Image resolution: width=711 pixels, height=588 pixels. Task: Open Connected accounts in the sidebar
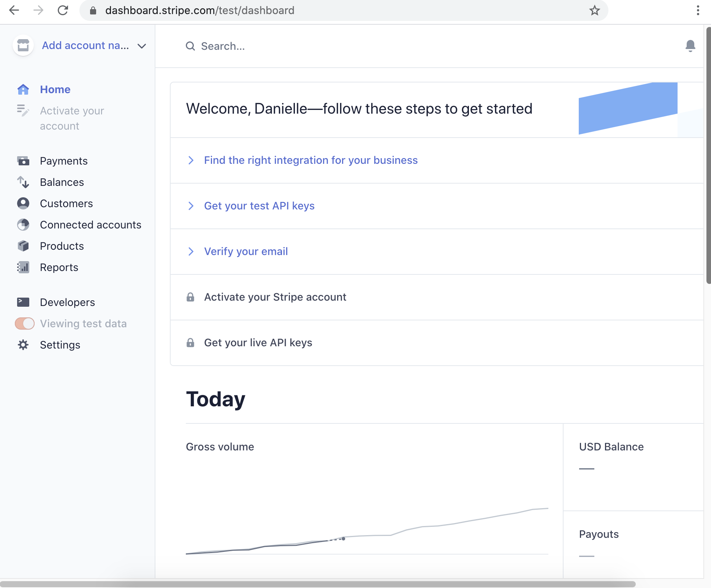point(91,225)
